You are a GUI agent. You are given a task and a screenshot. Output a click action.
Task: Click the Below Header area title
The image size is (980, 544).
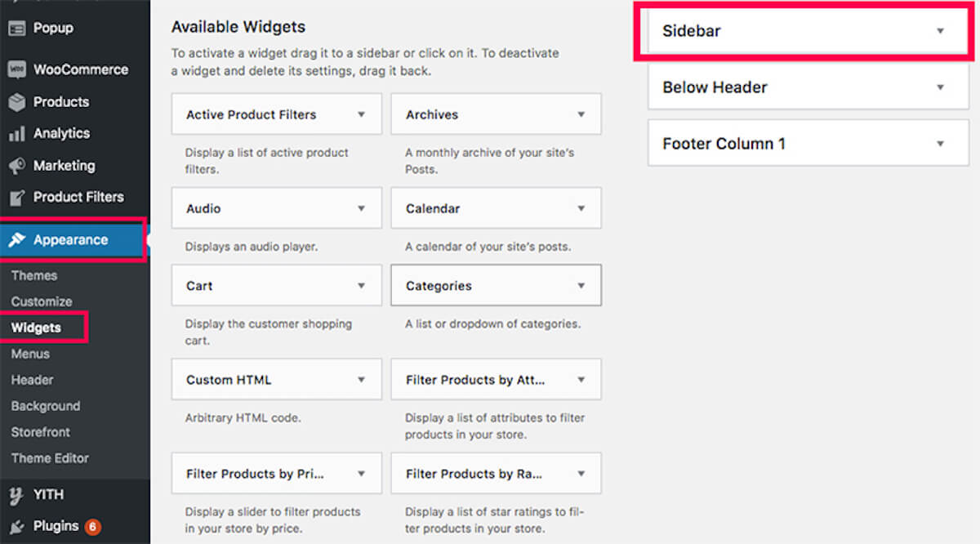click(715, 87)
